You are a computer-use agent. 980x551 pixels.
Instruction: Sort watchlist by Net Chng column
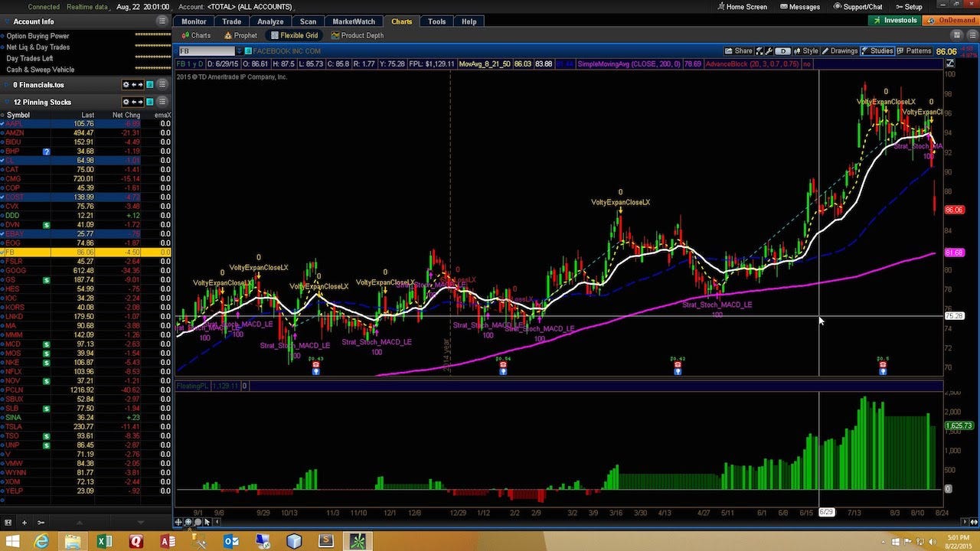point(126,115)
